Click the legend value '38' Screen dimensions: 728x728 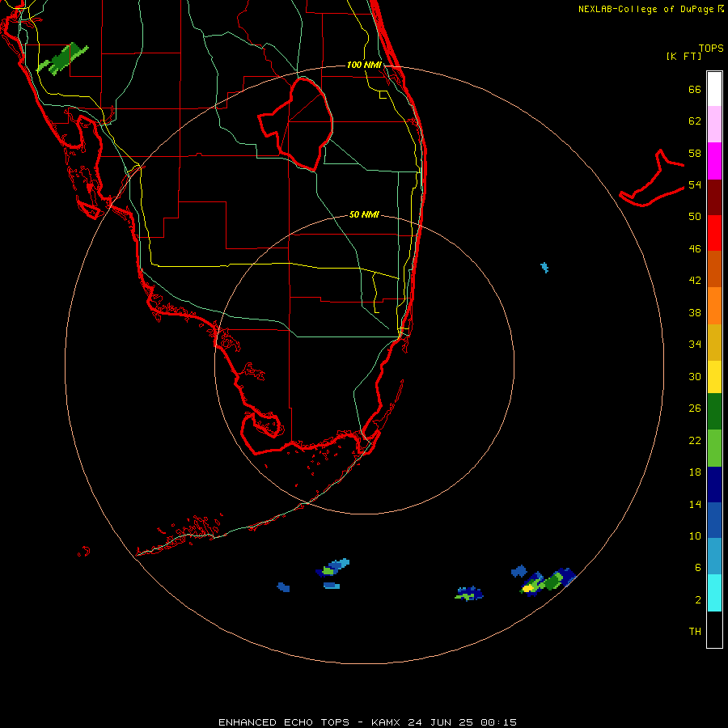(x=695, y=312)
